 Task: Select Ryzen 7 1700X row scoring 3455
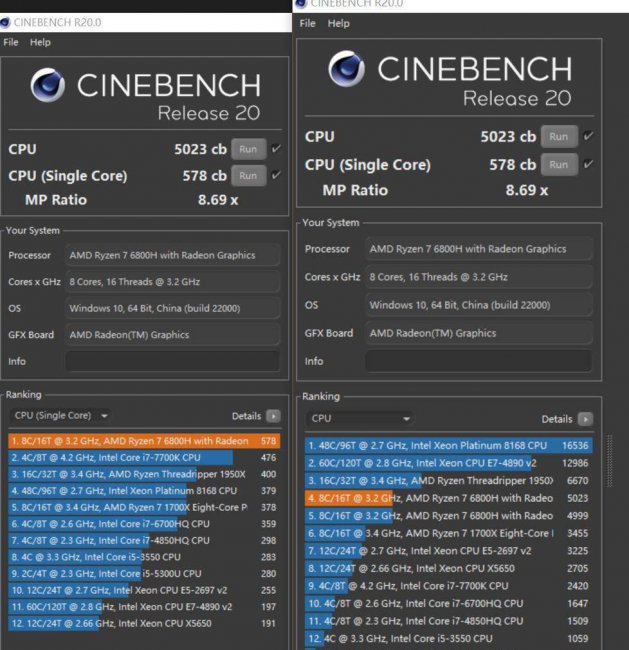pos(449,533)
